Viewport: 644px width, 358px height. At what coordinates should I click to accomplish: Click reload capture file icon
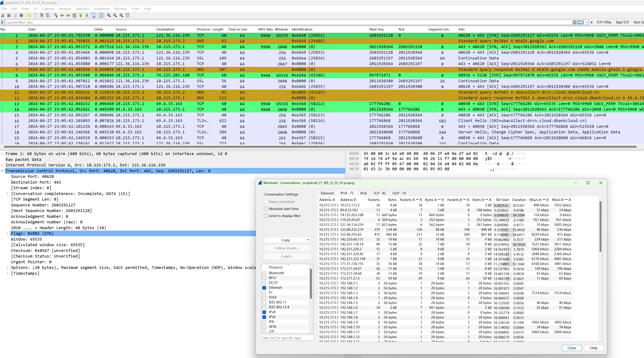click(x=48, y=16)
